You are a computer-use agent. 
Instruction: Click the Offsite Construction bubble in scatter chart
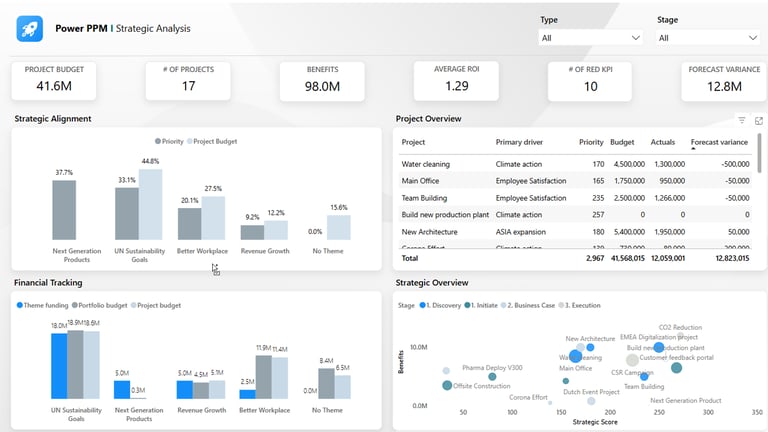[447, 385]
